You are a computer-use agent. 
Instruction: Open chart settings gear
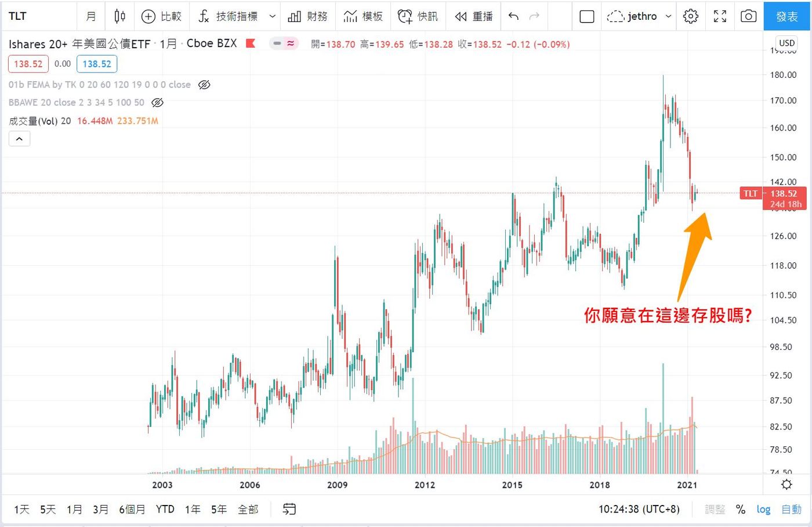(x=691, y=16)
